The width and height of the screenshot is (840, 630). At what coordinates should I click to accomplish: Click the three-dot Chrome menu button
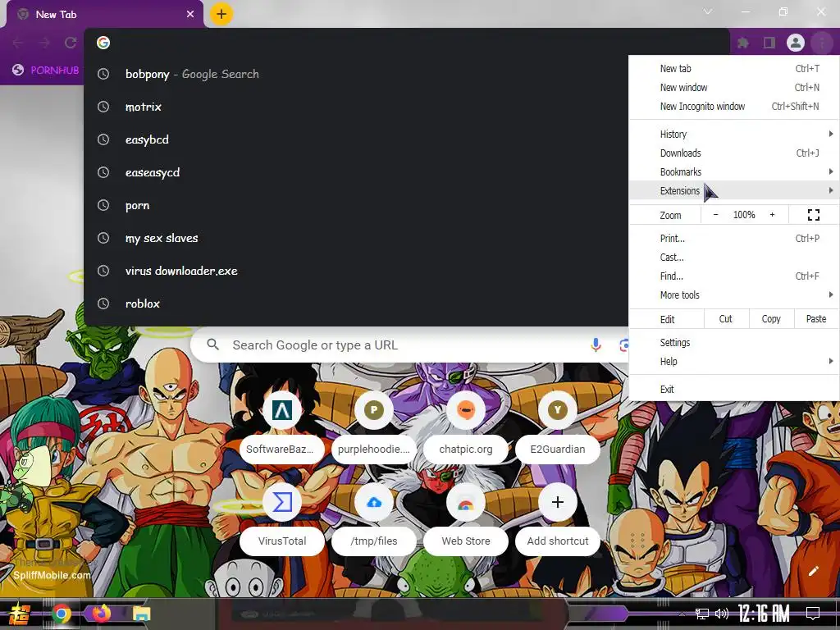click(821, 43)
